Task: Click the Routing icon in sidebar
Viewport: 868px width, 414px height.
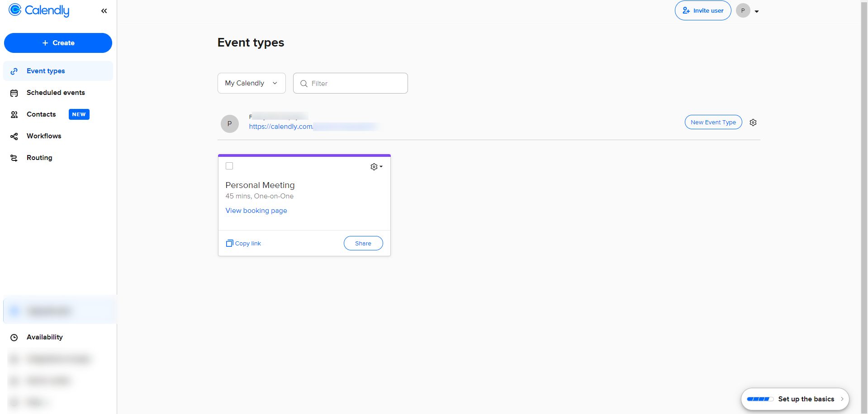Action: tap(14, 158)
